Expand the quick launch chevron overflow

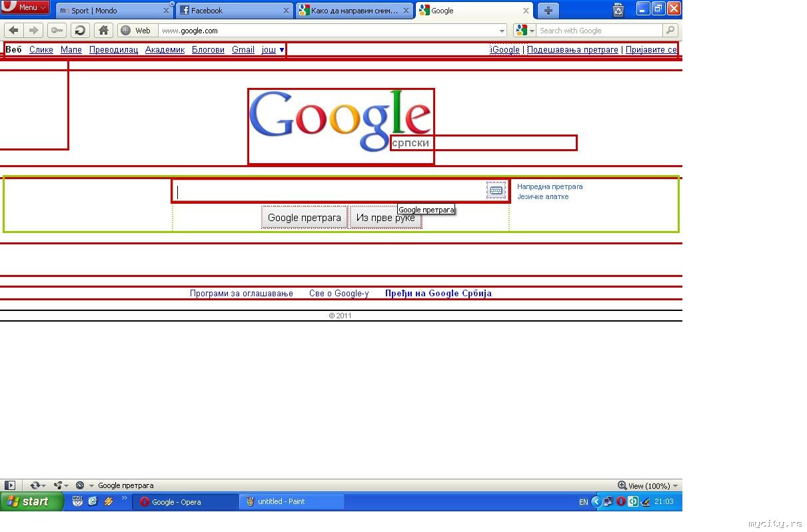coord(123,498)
